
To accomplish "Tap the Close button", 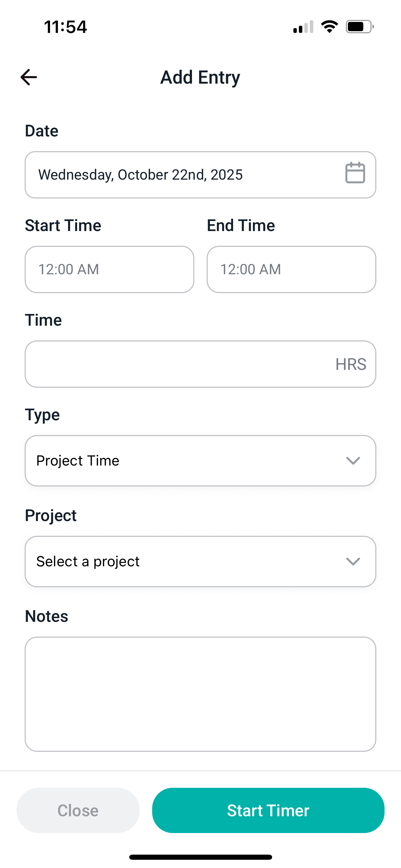I will (x=78, y=810).
